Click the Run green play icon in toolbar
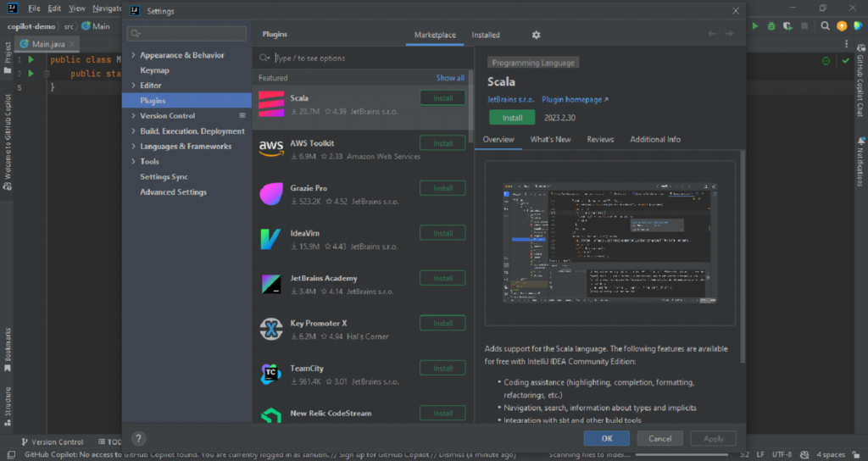This screenshot has width=868, height=461. click(x=754, y=26)
